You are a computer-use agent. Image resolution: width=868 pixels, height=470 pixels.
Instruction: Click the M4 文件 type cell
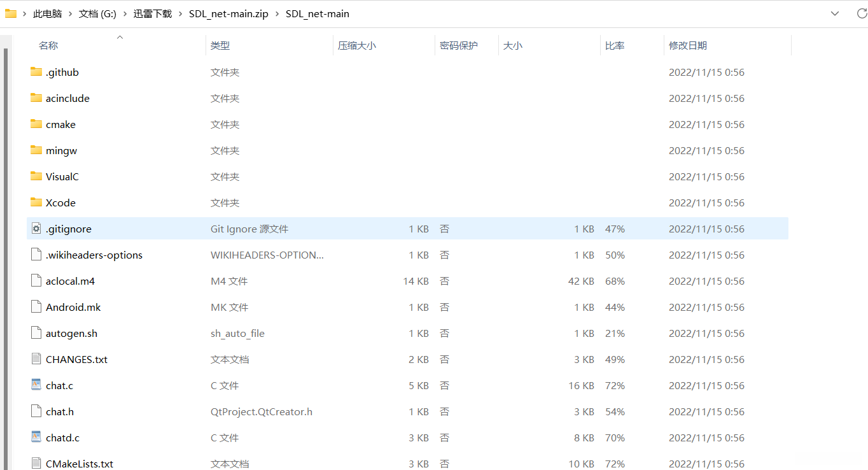pyautogui.click(x=229, y=281)
